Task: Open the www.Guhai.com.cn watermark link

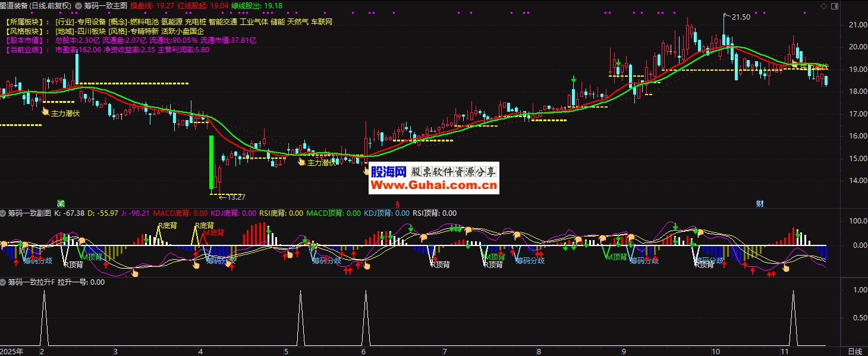Action: [x=433, y=185]
